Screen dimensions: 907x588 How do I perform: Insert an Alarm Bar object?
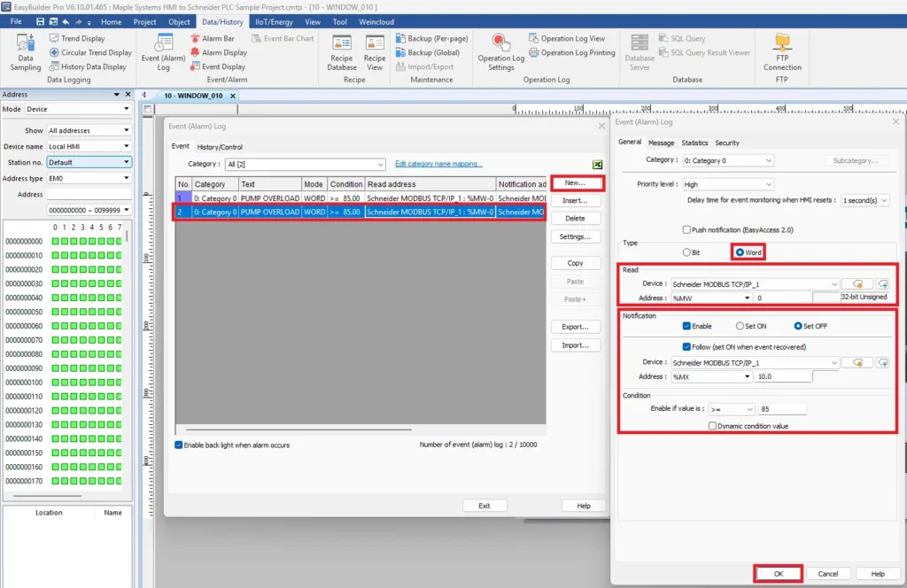click(x=213, y=38)
